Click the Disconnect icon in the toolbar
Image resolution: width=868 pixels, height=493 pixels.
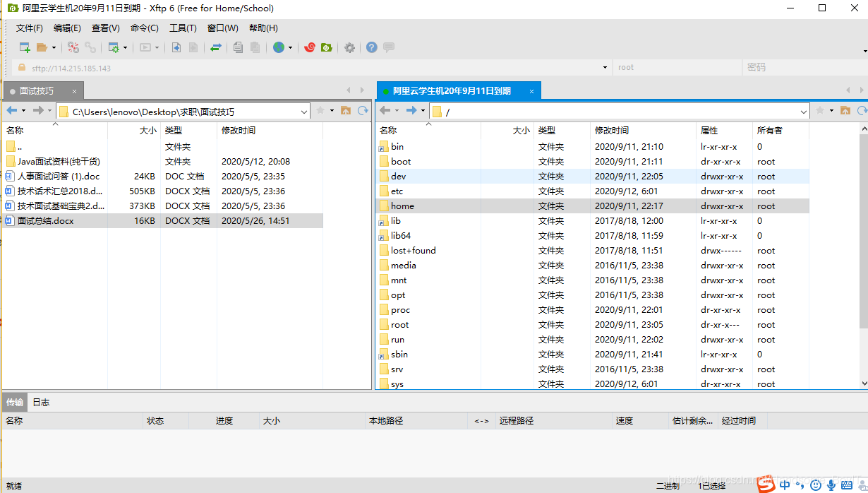[73, 47]
